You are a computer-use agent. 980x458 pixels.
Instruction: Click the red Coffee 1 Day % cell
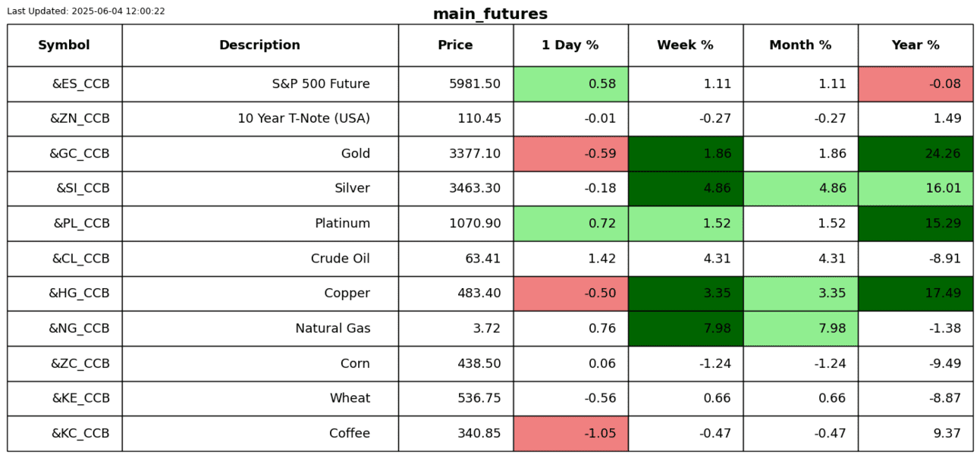pyautogui.click(x=570, y=434)
